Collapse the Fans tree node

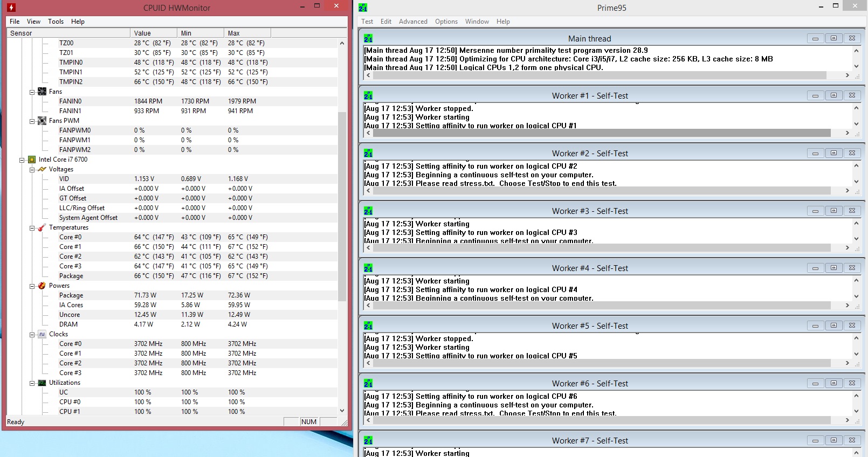[32, 92]
